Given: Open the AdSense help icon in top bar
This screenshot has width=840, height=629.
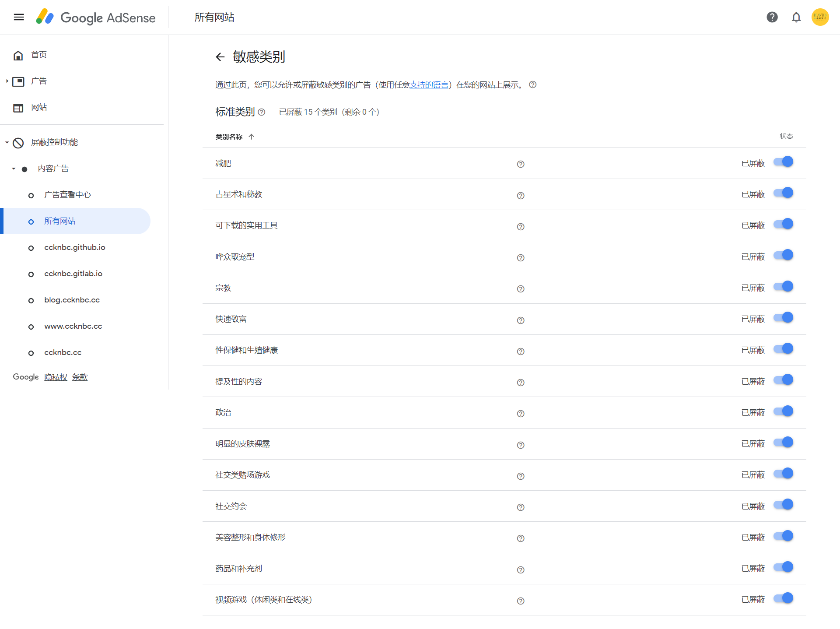Looking at the screenshot, I should (x=772, y=17).
